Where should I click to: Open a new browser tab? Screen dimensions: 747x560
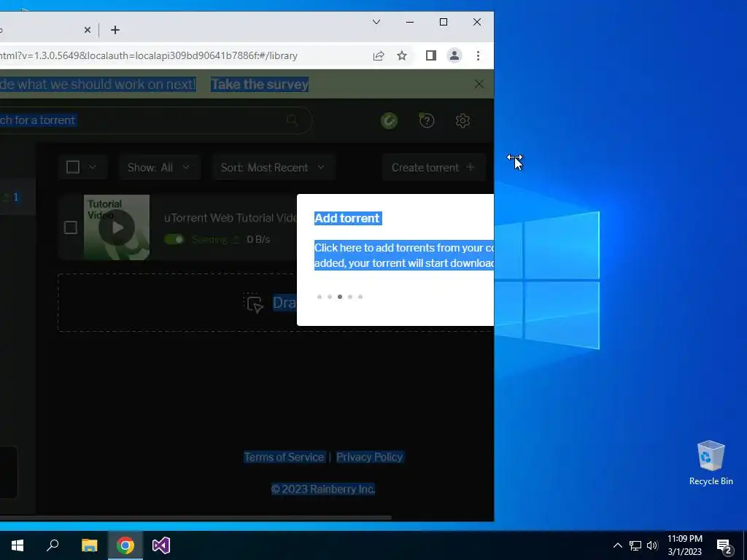tap(115, 30)
